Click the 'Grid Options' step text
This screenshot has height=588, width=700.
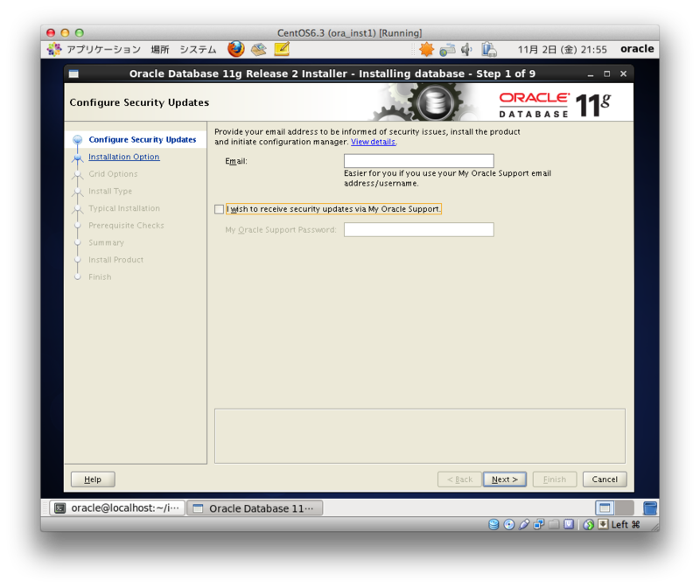point(113,173)
